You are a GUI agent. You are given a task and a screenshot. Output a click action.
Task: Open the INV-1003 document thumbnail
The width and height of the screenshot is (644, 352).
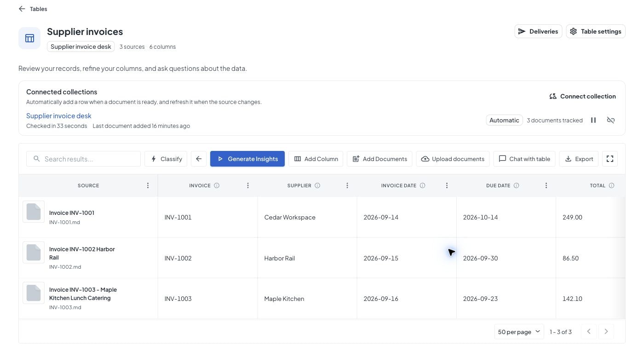(x=34, y=293)
